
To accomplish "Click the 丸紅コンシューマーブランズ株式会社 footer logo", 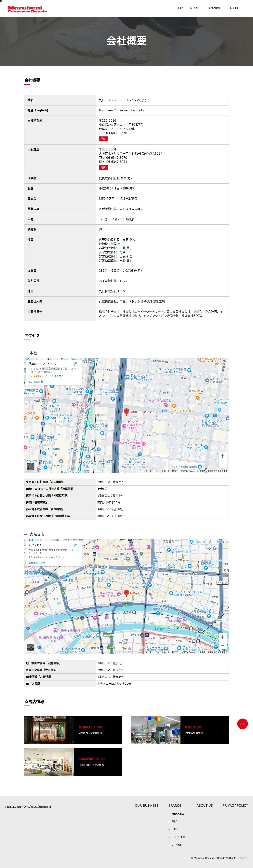I will pyautogui.click(x=28, y=807).
